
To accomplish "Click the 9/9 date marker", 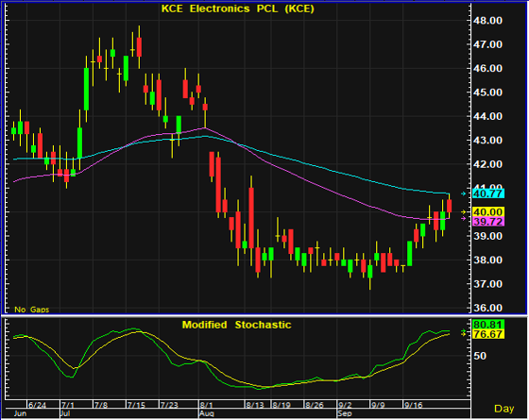I will 378,405.
